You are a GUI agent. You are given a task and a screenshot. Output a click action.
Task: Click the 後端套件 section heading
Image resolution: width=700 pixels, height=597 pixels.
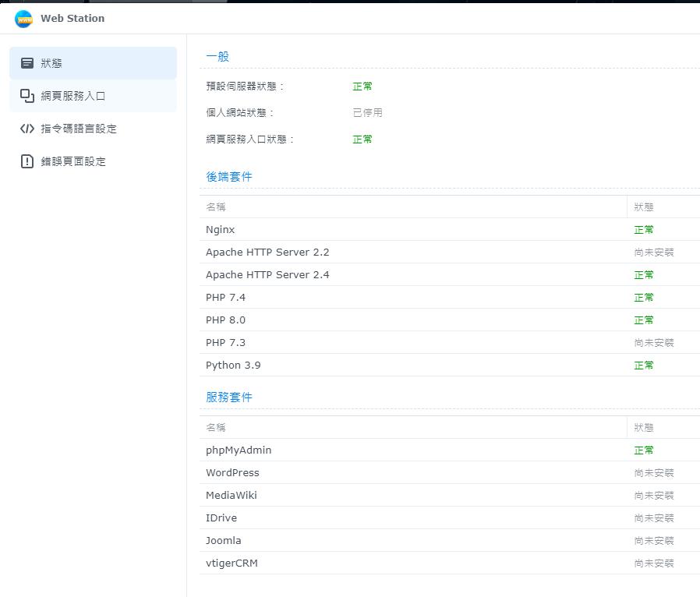click(x=229, y=177)
